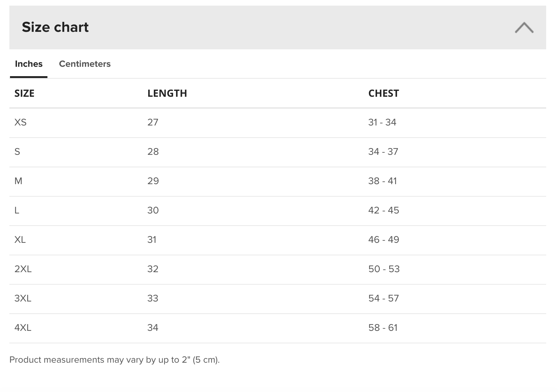
Task: Click the Size chart heading
Action: coord(55,27)
